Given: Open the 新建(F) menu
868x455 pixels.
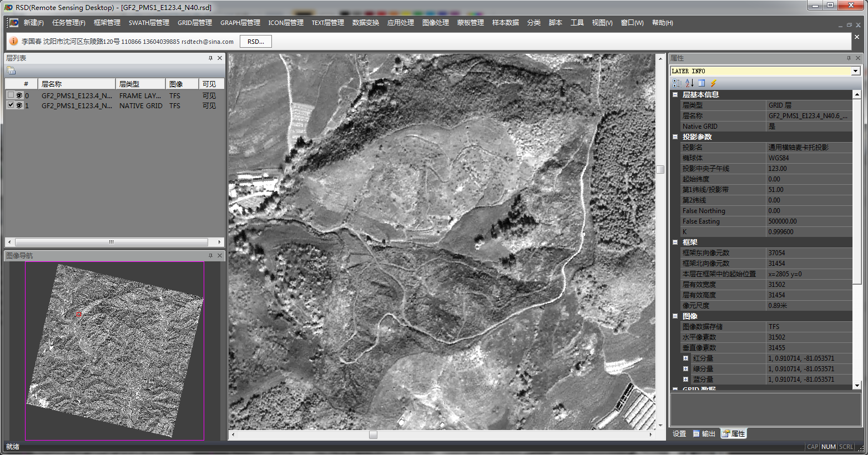Looking at the screenshot, I should pyautogui.click(x=33, y=23).
